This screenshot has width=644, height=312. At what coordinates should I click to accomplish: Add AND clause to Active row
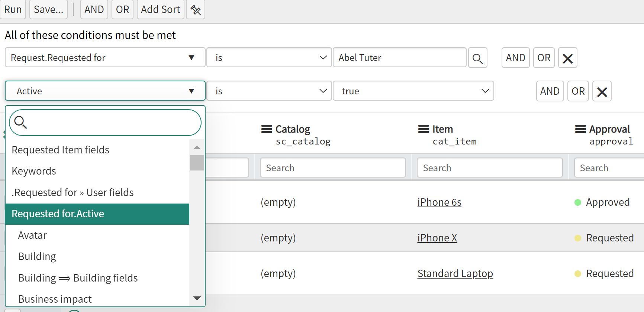[x=550, y=91]
